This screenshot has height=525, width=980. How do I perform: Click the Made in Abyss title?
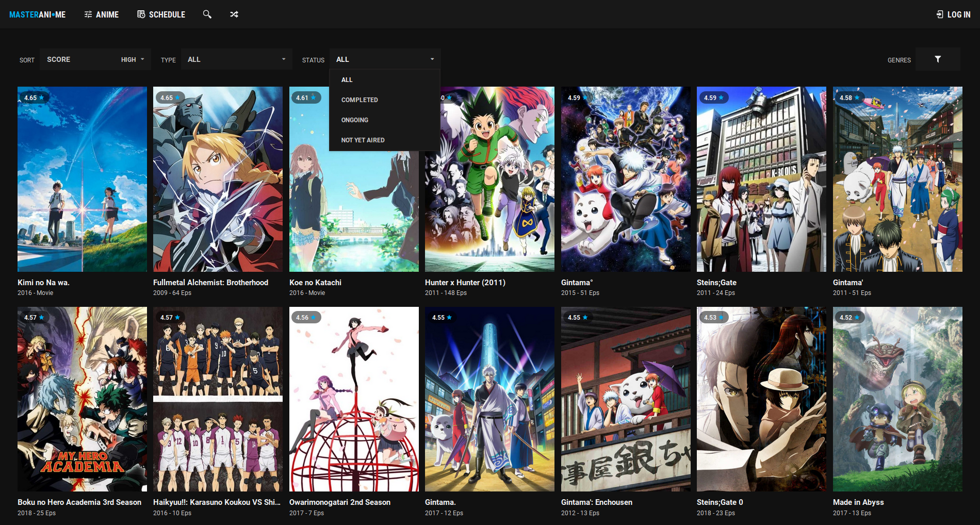point(858,502)
